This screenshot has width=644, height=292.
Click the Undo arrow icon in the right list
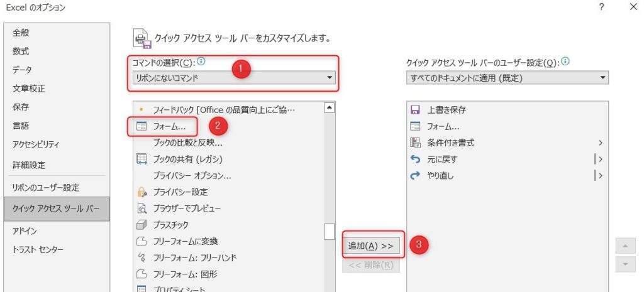click(x=415, y=160)
